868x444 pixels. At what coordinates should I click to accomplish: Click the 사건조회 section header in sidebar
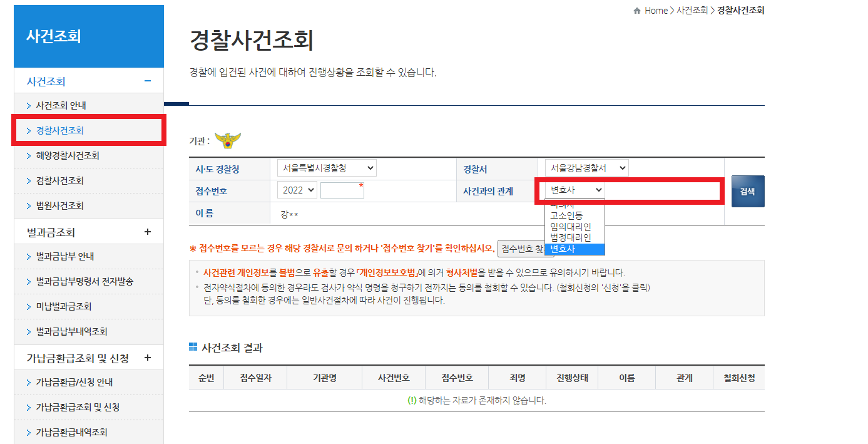click(46, 81)
